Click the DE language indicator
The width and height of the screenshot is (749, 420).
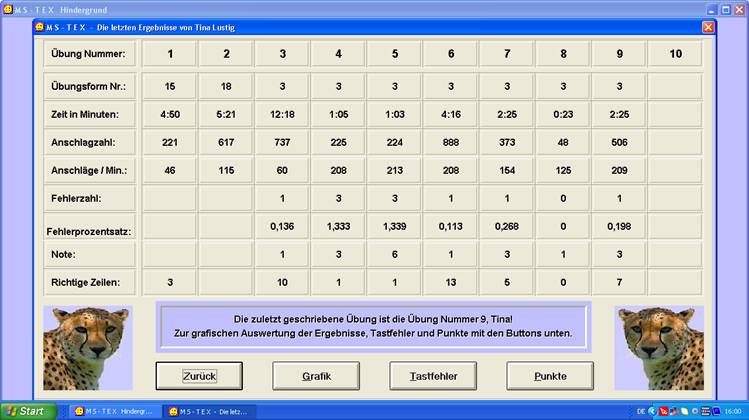click(x=641, y=411)
